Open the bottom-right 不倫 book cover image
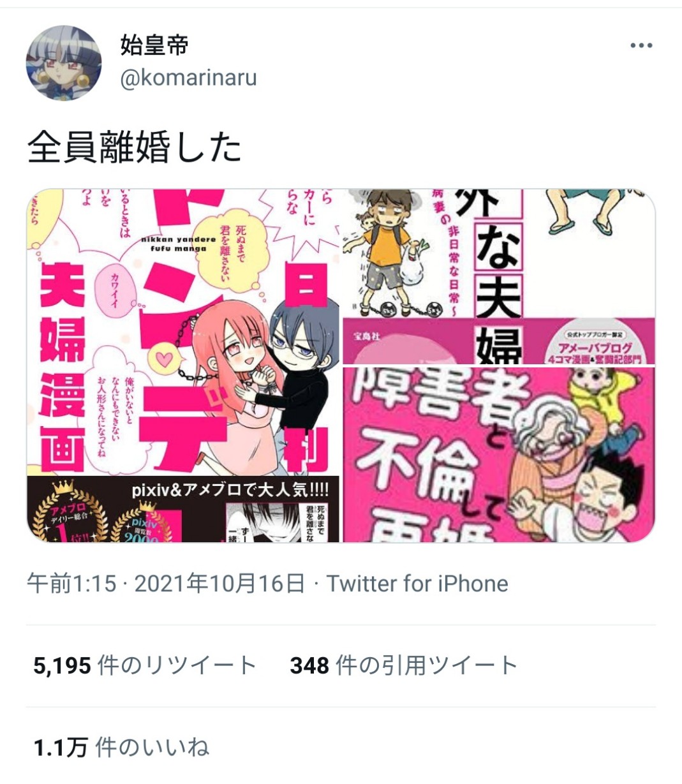This screenshot has width=682, height=784. coord(500,455)
